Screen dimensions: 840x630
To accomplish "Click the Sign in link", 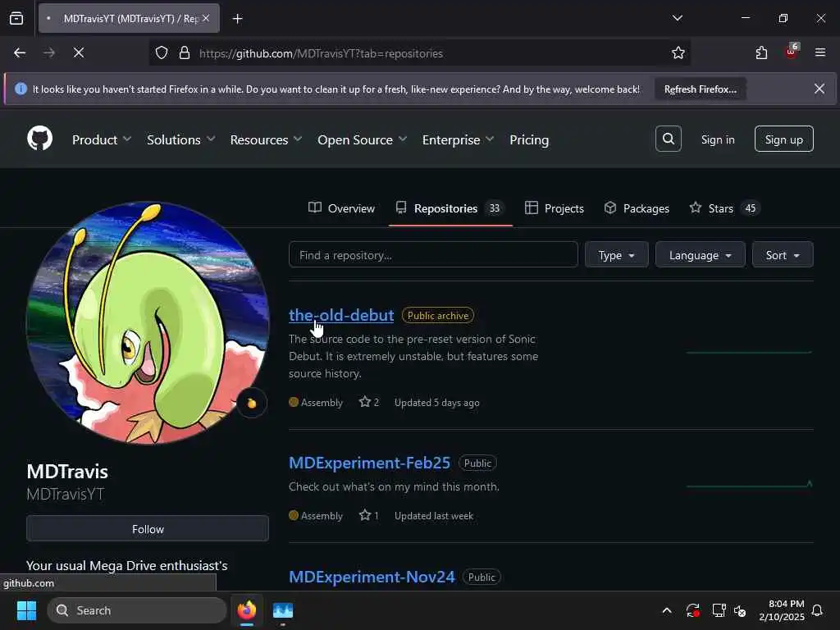I will [x=717, y=139].
